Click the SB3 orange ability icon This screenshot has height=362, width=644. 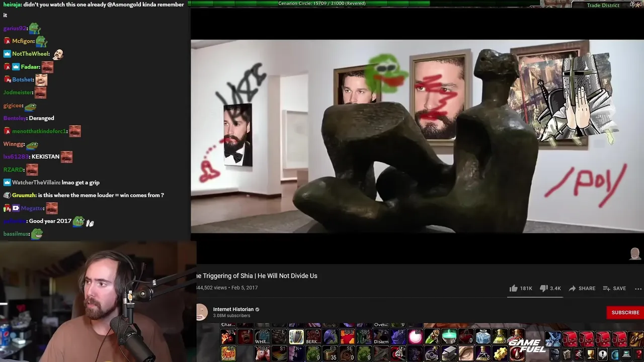point(347,337)
